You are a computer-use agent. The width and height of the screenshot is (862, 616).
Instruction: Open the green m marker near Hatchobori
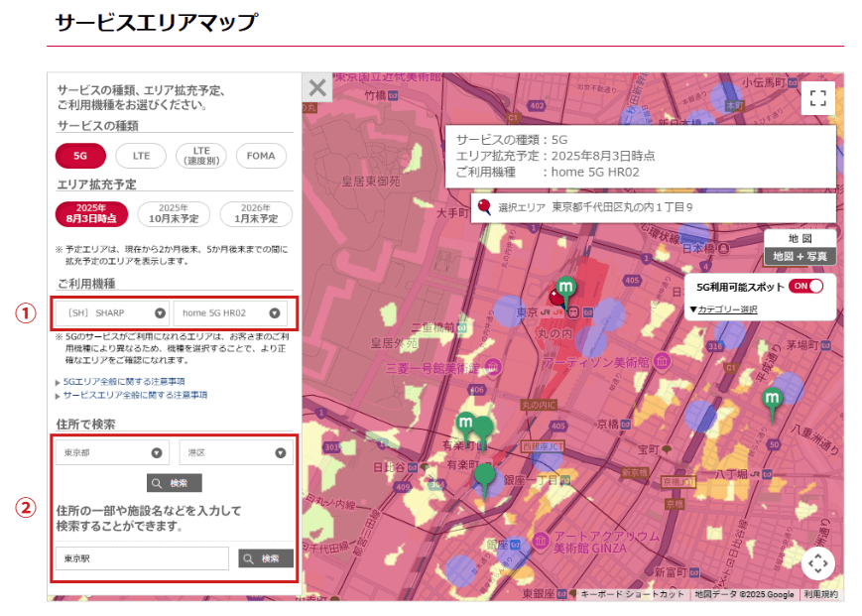(x=773, y=400)
